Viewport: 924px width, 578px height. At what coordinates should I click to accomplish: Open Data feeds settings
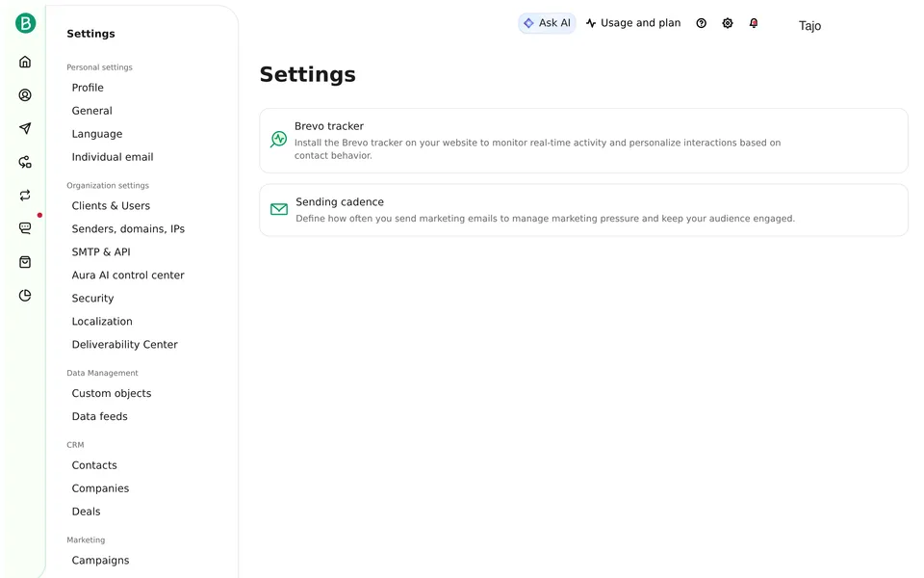(x=99, y=416)
